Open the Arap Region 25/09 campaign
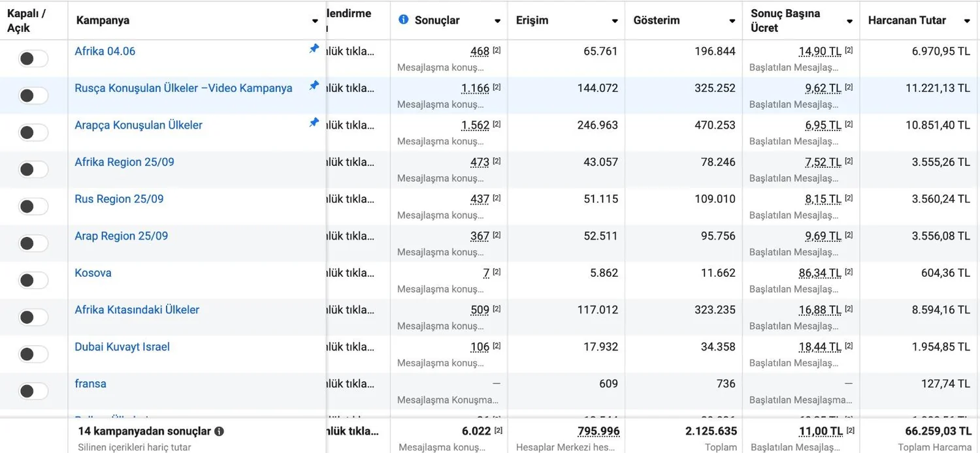The width and height of the screenshot is (980, 453). (121, 236)
